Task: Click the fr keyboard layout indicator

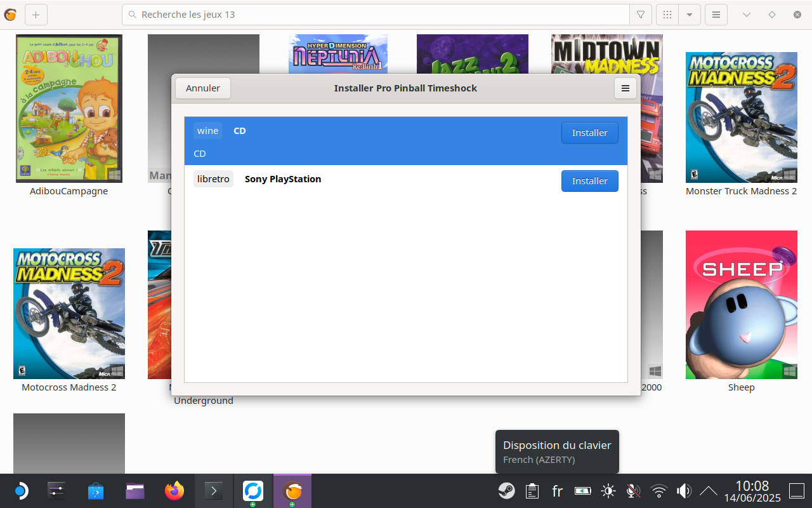Action: click(x=558, y=491)
